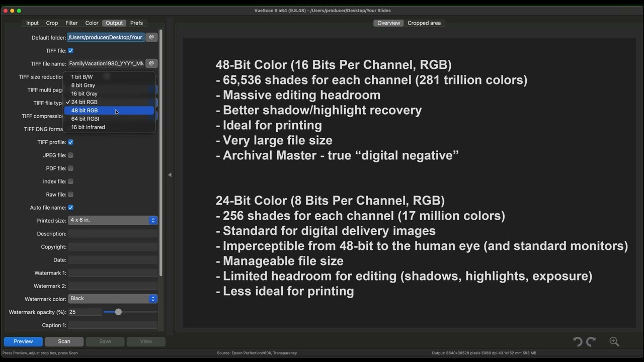Enable the Raw file checkbox

(70, 195)
